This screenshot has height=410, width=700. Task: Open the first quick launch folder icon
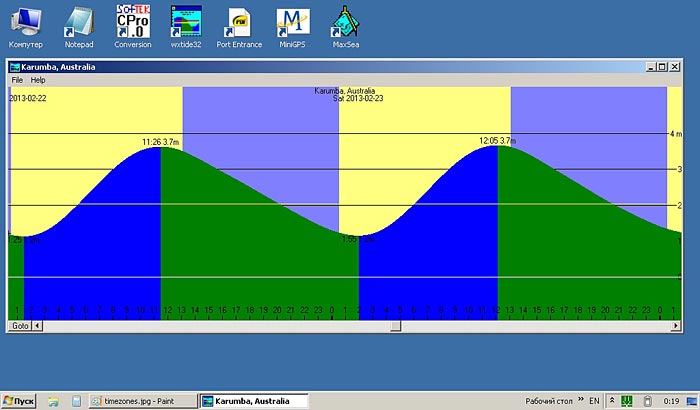tap(53, 401)
